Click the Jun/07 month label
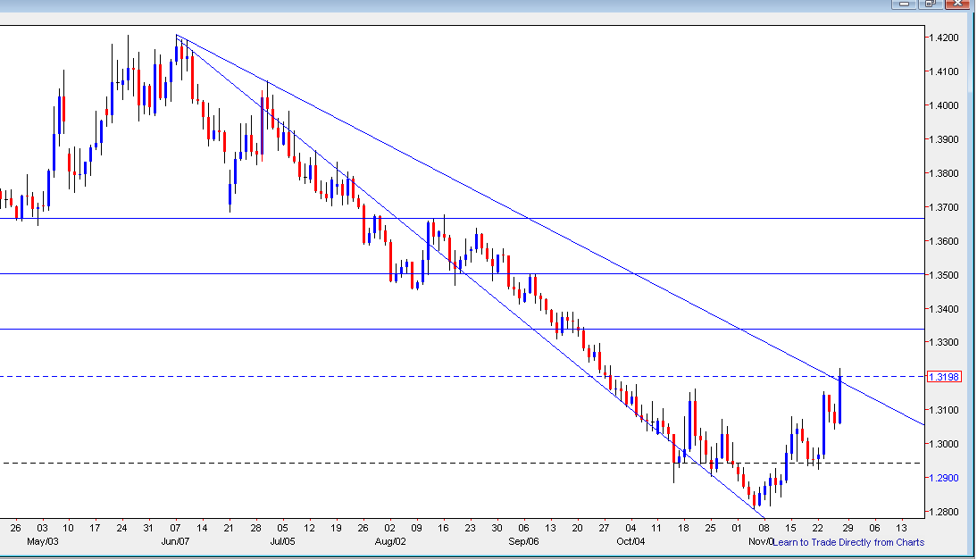Viewport: 977px width, 560px height. click(x=175, y=541)
